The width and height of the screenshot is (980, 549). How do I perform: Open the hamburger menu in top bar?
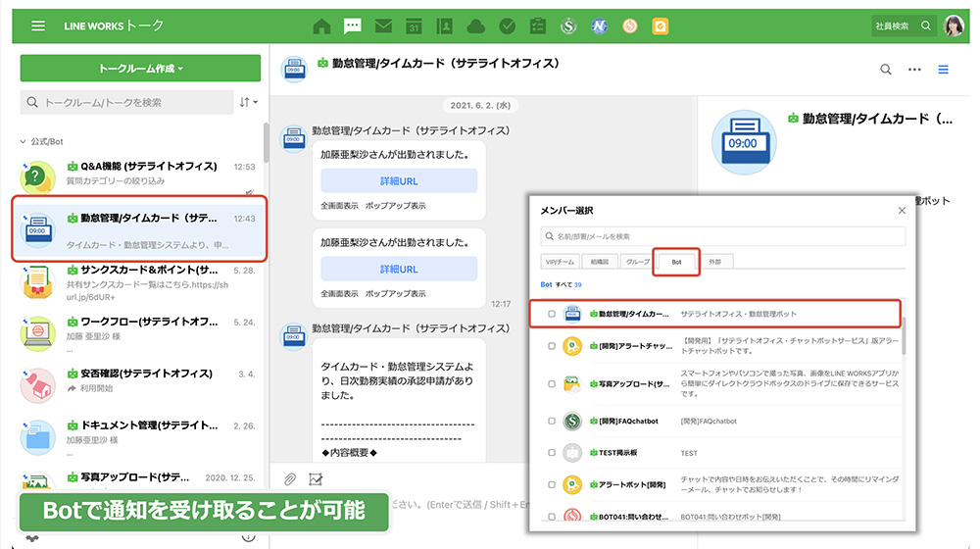[38, 25]
